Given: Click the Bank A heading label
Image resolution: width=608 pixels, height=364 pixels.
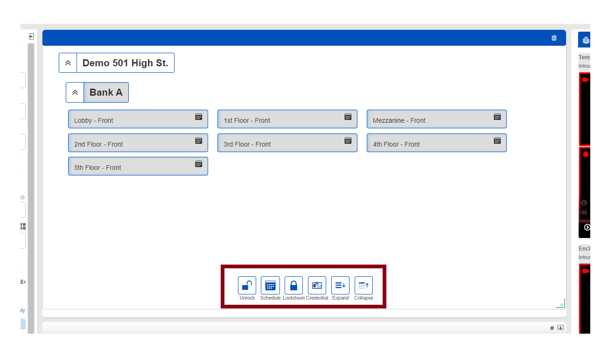Looking at the screenshot, I should click(106, 92).
